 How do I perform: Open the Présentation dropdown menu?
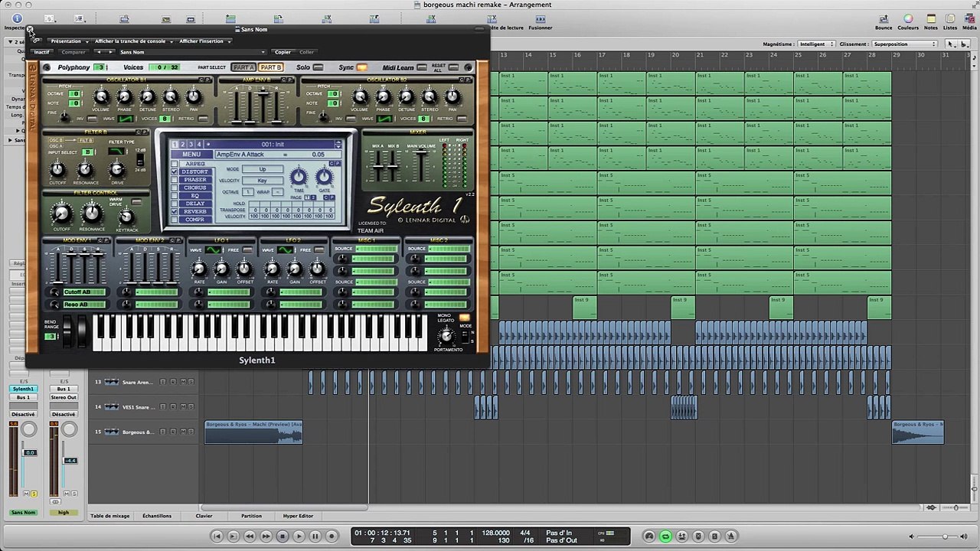coord(68,41)
